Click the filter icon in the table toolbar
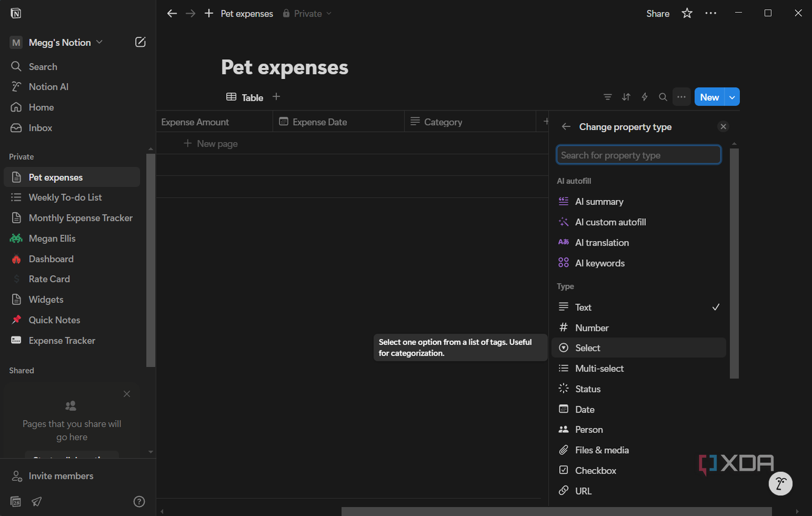Image resolution: width=812 pixels, height=516 pixels. (x=607, y=97)
